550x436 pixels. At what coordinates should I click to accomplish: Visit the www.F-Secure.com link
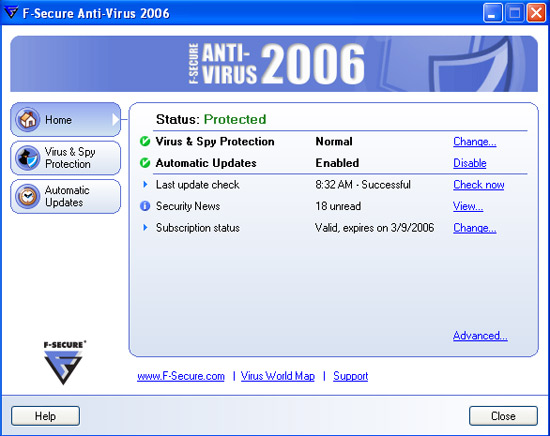pos(181,376)
